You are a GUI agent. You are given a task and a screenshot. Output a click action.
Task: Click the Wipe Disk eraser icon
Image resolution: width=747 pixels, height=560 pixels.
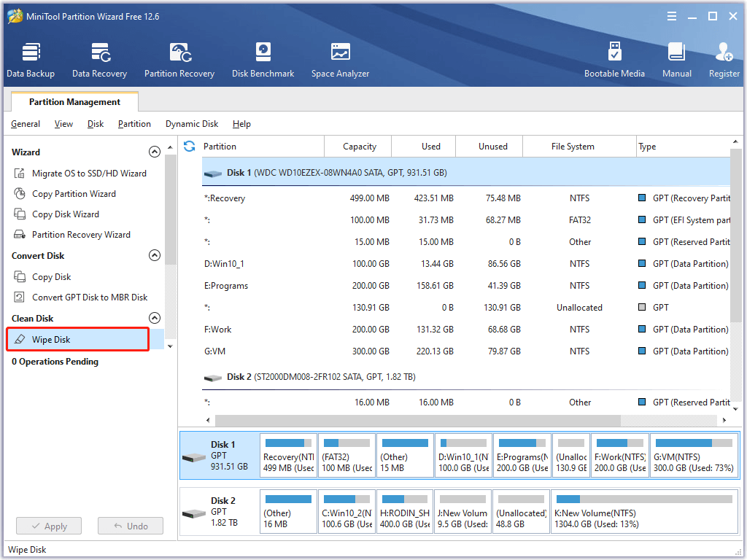(19, 340)
